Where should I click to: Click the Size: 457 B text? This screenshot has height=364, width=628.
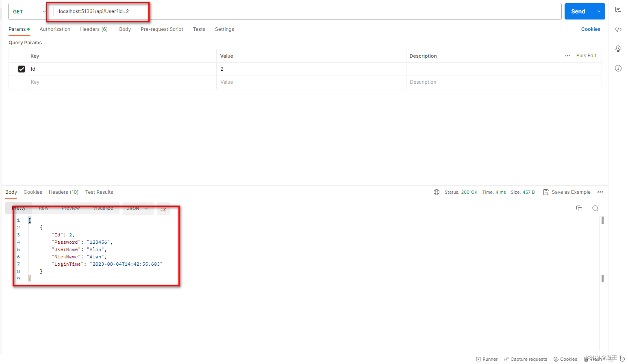pyautogui.click(x=523, y=192)
